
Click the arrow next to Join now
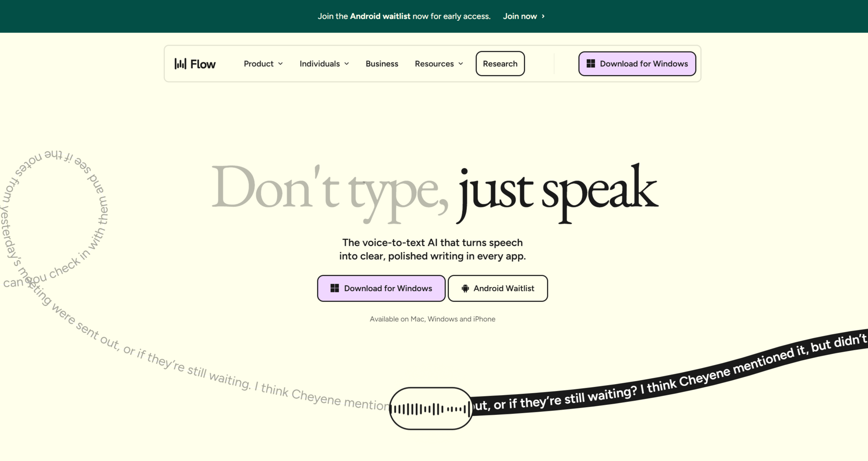pos(543,16)
